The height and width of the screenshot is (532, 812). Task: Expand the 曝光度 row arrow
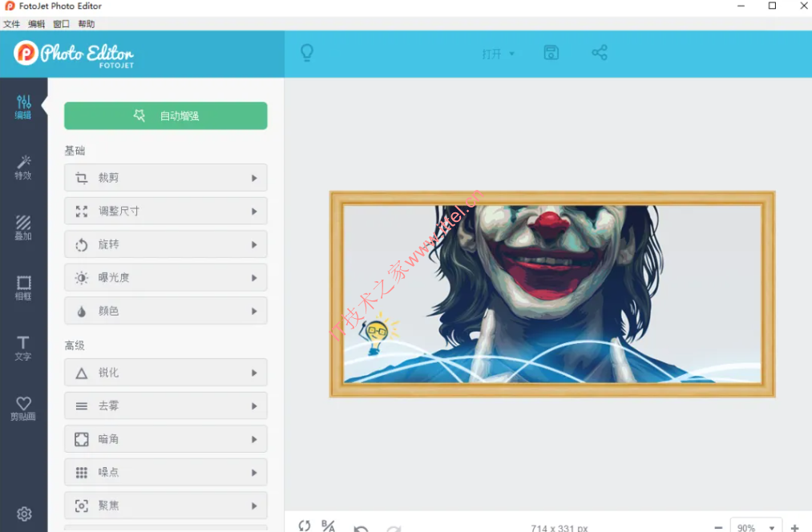[x=254, y=278]
